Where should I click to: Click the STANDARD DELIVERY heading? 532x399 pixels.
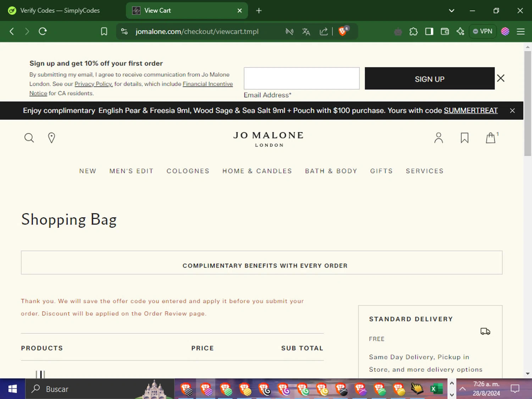411,319
